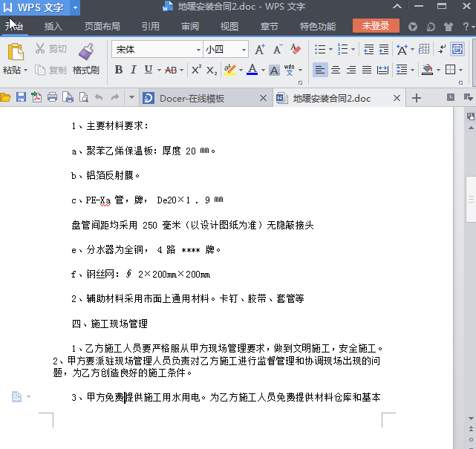Open the 插入 ribbon tab

click(x=53, y=27)
